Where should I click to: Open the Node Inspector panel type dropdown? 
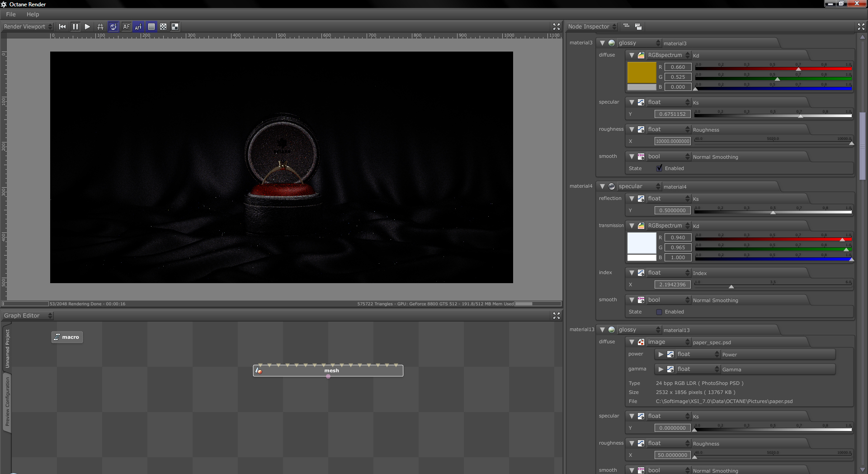tap(592, 27)
